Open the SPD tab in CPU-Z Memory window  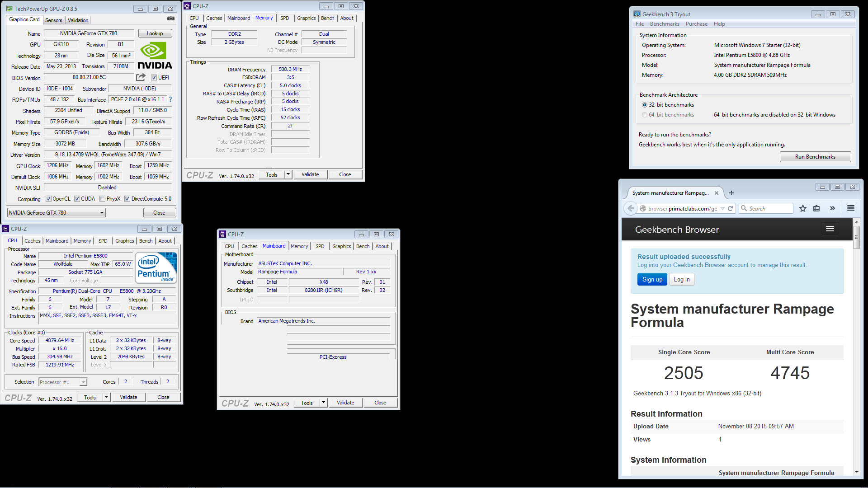pos(284,18)
